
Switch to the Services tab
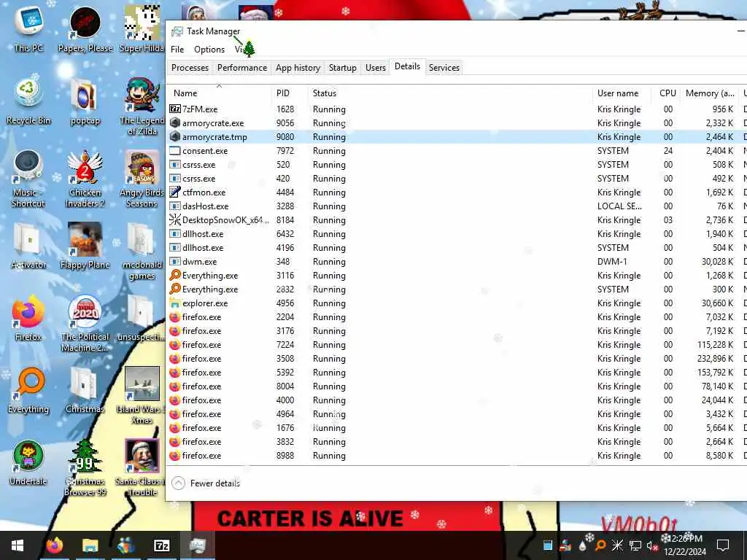click(444, 68)
